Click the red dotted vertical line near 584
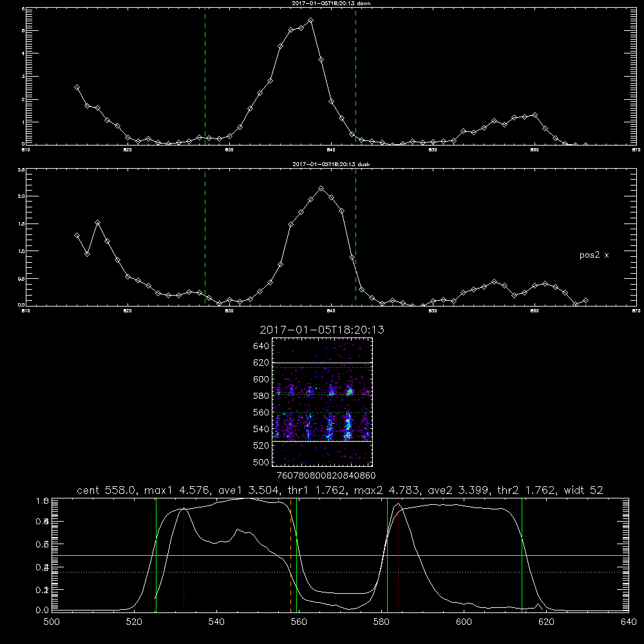 tap(399, 554)
